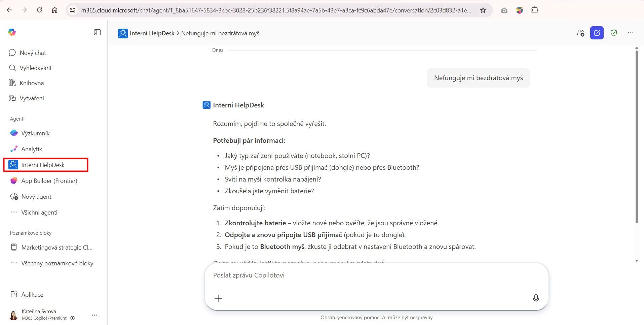Screen dimensions: 644x325
Task: Expand account options next to Kateřina Syrová
Action: click(94, 315)
